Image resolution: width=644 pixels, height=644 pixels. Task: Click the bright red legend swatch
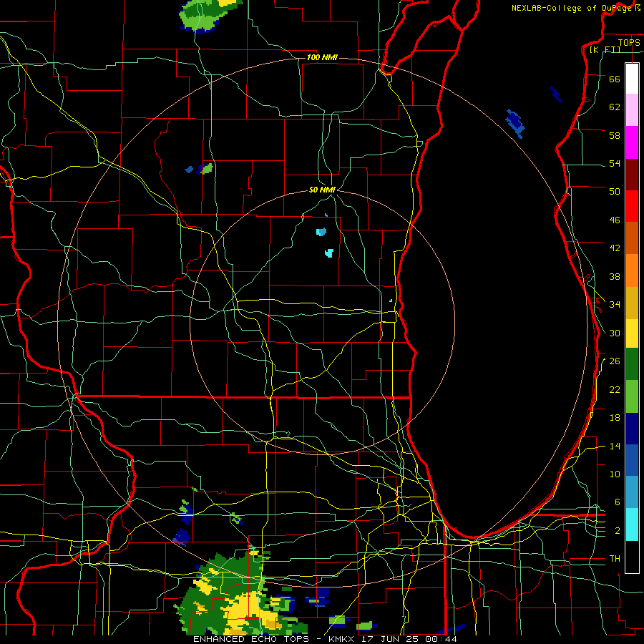[x=632, y=206]
